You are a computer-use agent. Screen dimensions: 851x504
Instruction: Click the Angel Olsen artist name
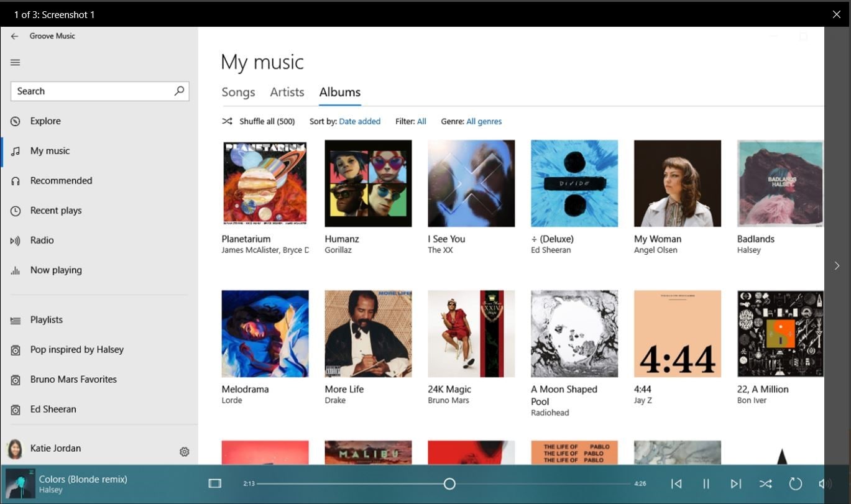656,250
